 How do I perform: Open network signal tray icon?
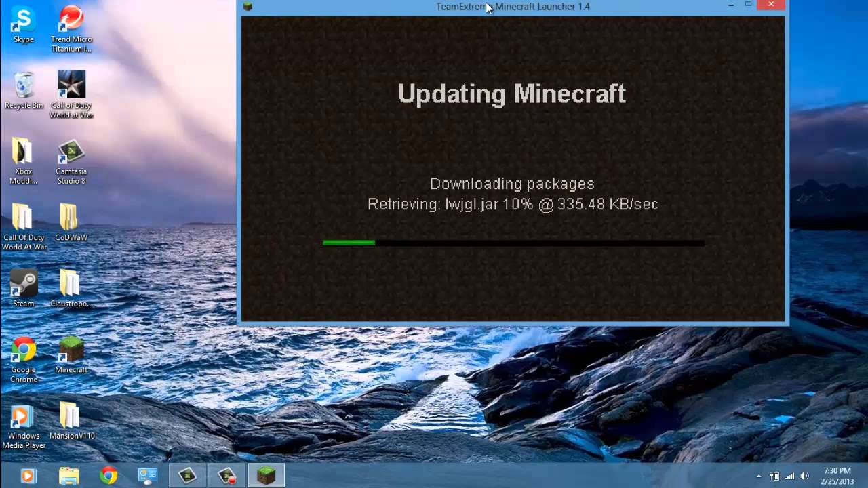[790, 476]
